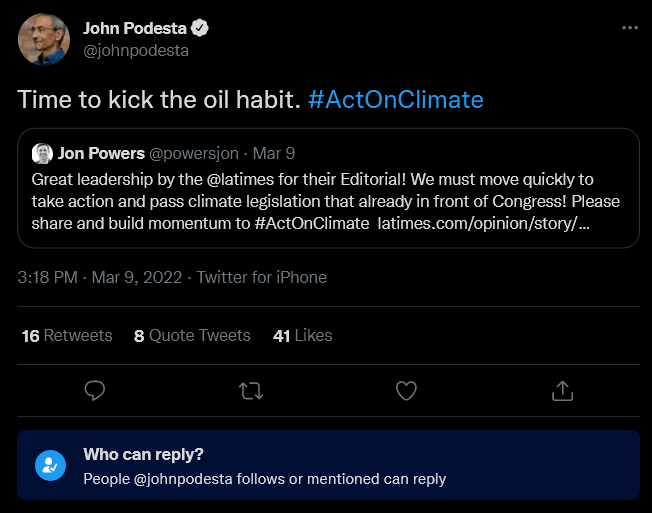Screen dimensions: 652x513
Task: Open John Podesta's profile picture
Action: [44, 39]
